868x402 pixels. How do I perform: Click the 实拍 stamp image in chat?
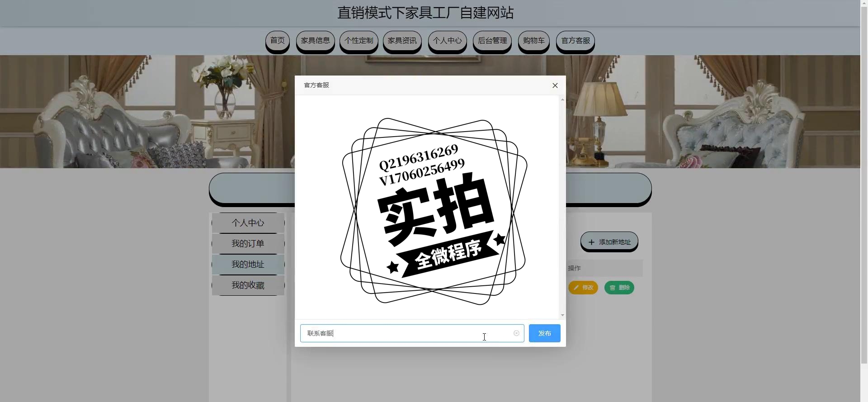click(x=434, y=211)
